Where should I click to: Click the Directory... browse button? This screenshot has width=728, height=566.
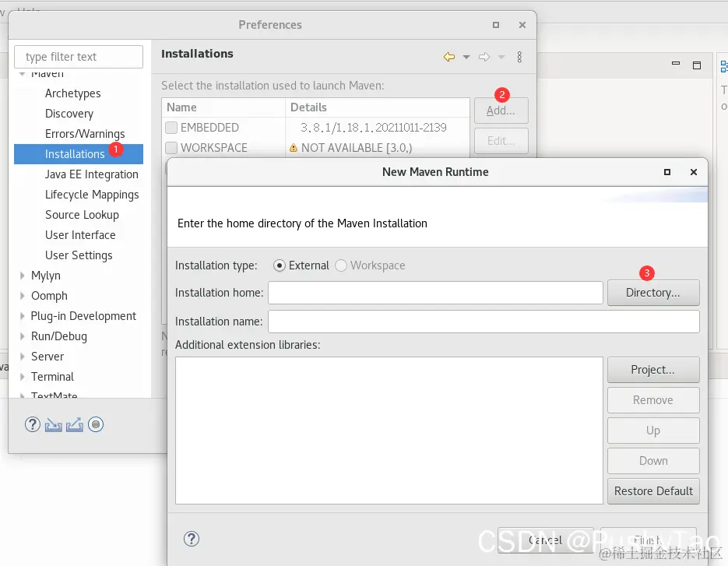653,293
